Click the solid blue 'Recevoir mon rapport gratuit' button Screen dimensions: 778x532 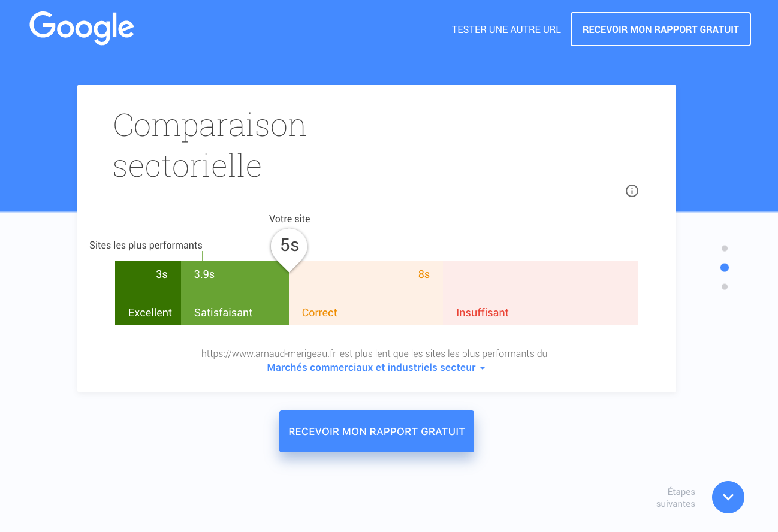[x=376, y=431]
